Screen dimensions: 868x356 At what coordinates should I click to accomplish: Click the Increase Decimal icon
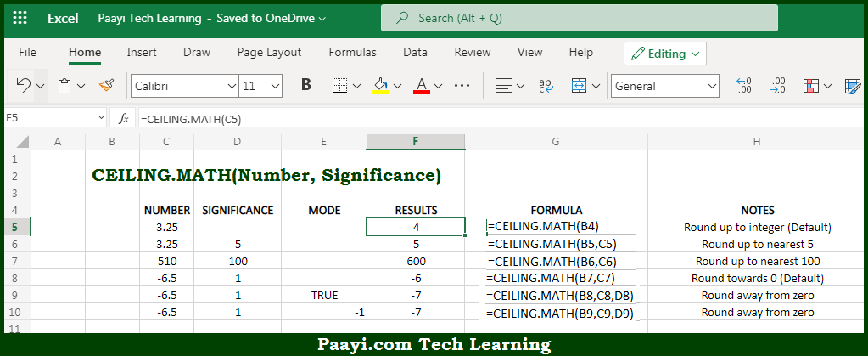743,86
